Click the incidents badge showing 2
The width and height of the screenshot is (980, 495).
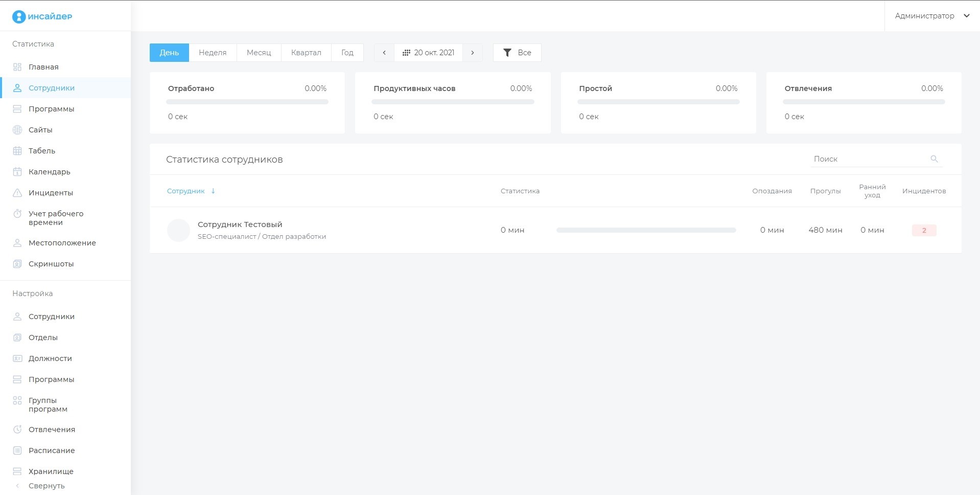click(924, 230)
